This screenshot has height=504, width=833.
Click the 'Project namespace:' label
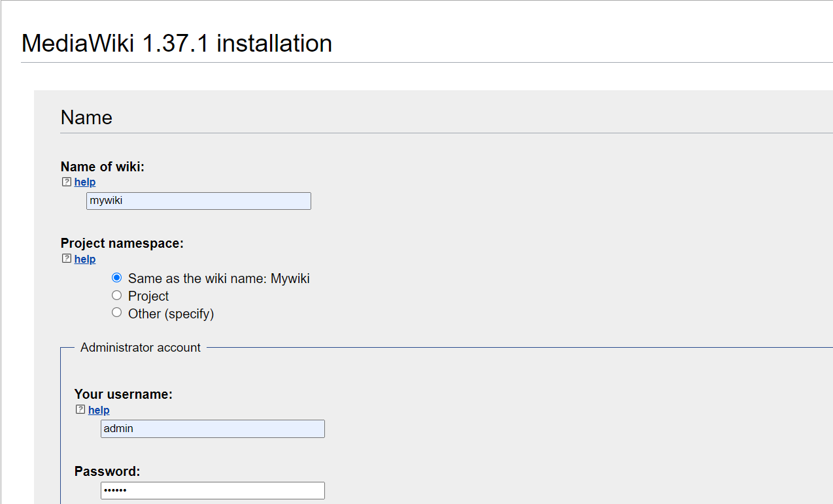pos(122,243)
